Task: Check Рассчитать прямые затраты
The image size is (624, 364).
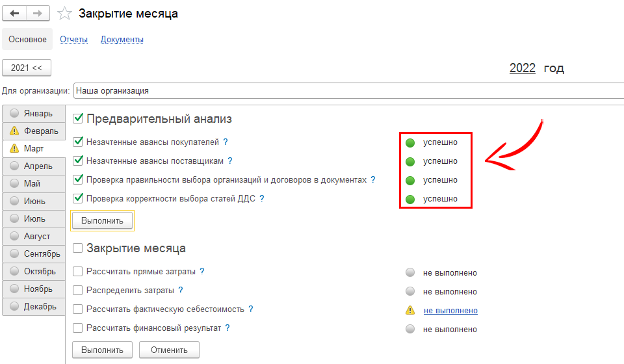Action: click(x=79, y=272)
